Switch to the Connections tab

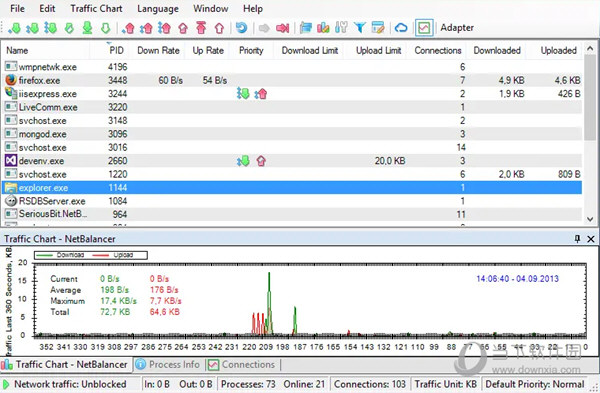242,365
